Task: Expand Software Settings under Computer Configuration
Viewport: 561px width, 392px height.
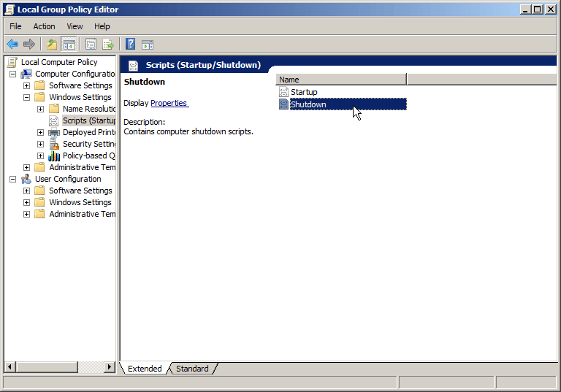Action: [x=26, y=86]
